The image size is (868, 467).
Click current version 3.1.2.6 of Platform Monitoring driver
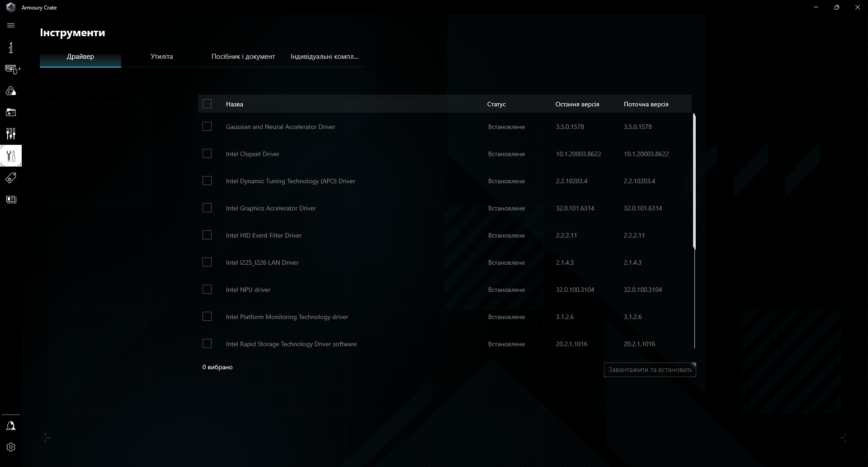pos(633,317)
